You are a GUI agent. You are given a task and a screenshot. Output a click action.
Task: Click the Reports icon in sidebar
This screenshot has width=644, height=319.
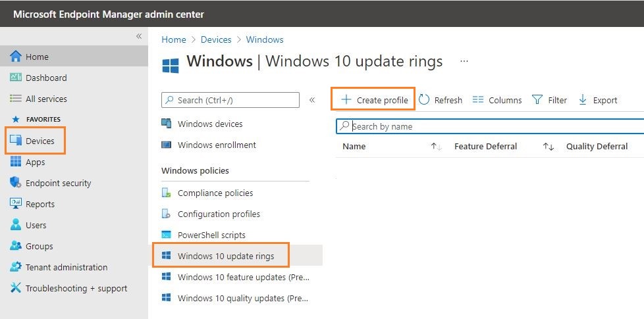pos(16,203)
